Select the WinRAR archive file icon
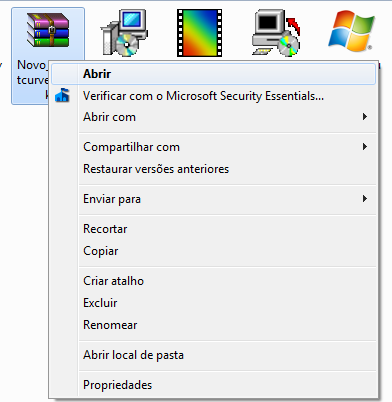The height and width of the screenshot is (402, 392). [x=48, y=30]
